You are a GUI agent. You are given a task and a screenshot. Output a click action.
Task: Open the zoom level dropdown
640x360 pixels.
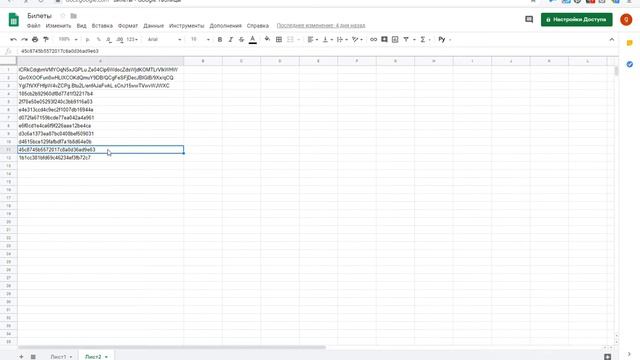click(x=67, y=40)
